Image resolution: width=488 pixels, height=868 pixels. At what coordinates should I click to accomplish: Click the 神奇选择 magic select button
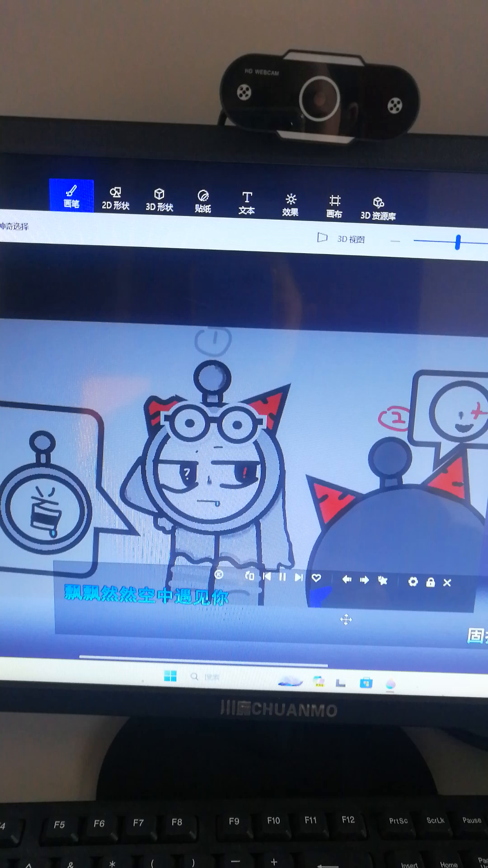(14, 226)
